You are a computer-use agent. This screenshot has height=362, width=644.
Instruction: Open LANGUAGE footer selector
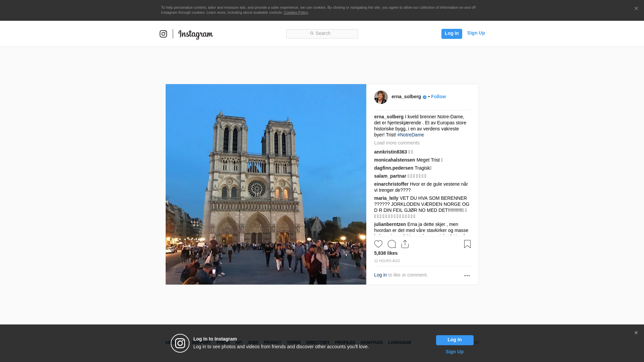[x=399, y=343]
